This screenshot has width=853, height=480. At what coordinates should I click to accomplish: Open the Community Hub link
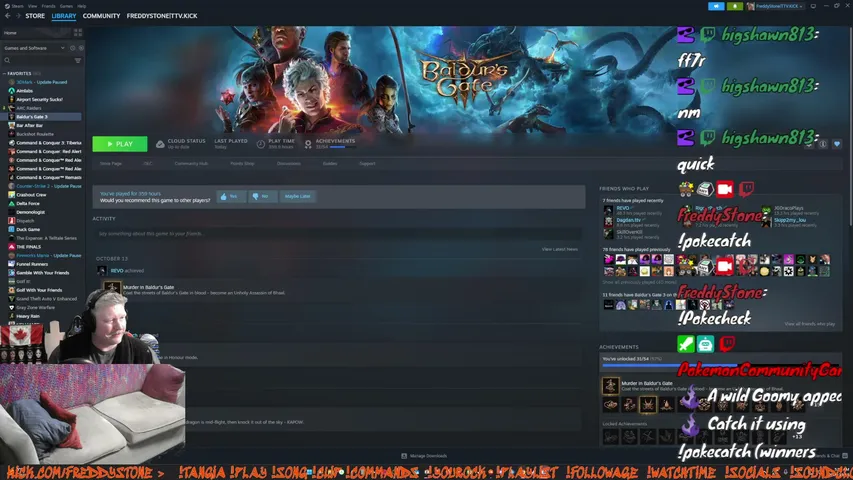(191, 163)
